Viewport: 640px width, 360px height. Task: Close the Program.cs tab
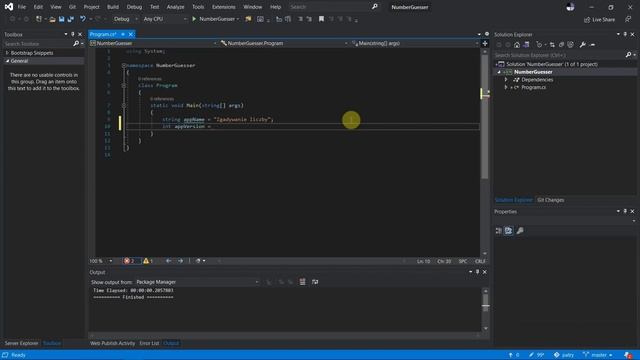[x=131, y=34]
